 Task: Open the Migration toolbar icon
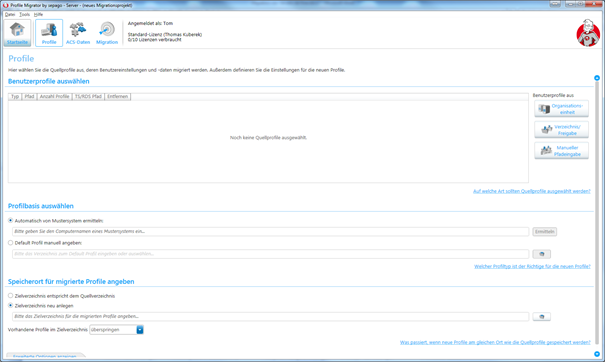click(x=107, y=33)
